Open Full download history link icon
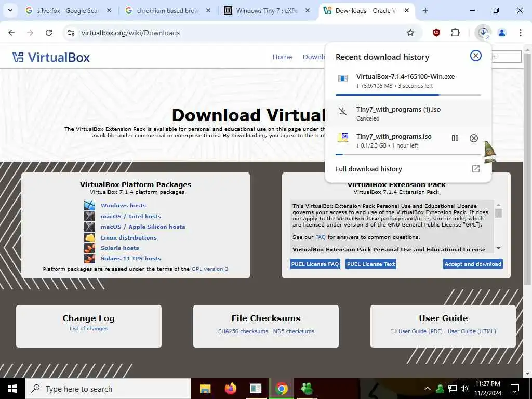 (x=476, y=169)
